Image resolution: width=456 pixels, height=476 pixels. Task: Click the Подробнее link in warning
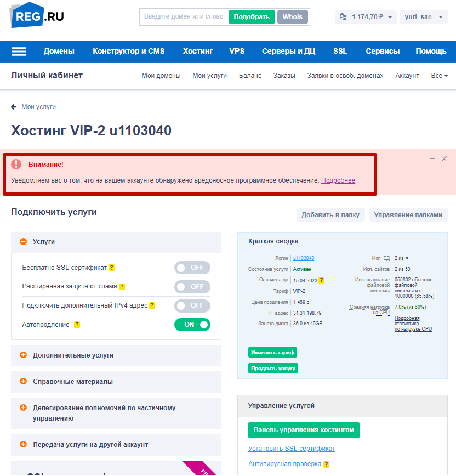[338, 180]
